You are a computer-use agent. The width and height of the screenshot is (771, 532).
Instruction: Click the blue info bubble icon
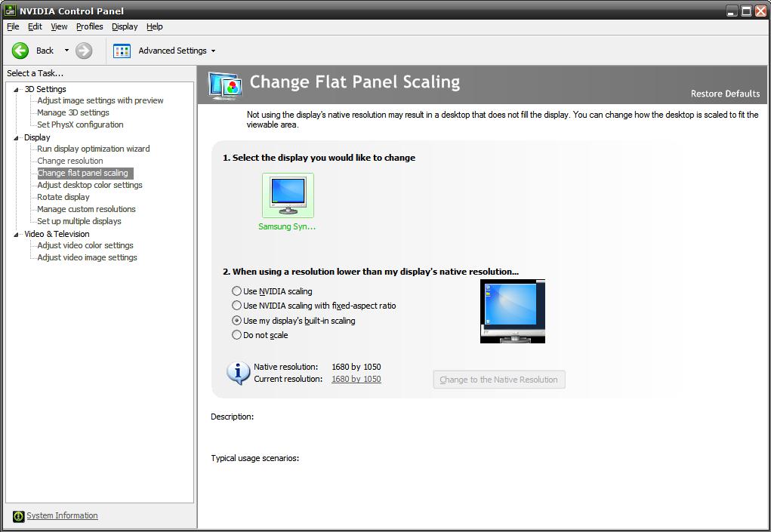238,374
